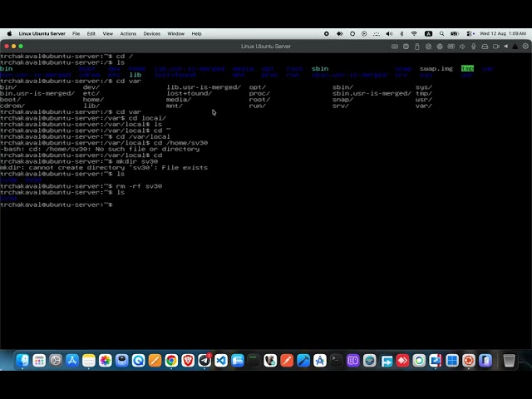Click the date and time in menu bar
This screenshot has height=399, width=532.
pos(503,33)
